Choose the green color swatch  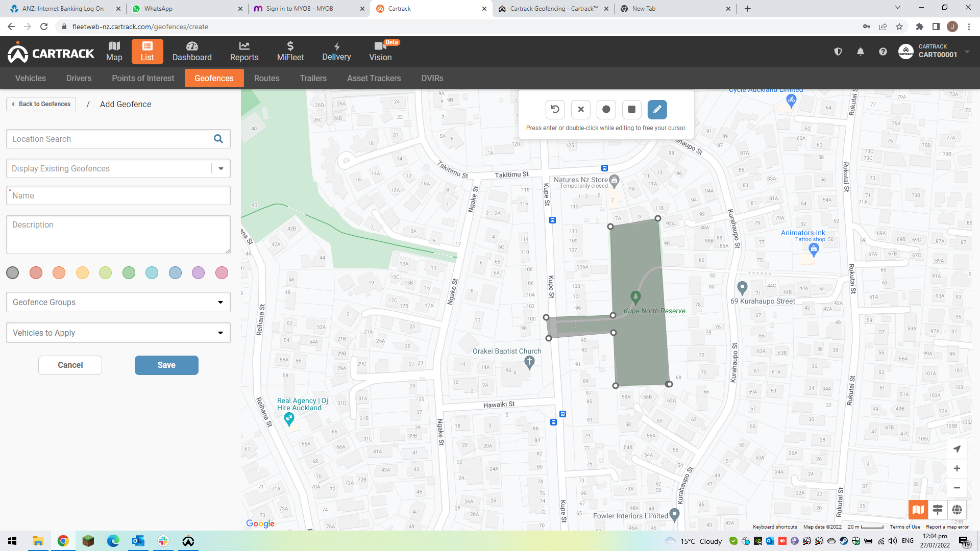(129, 273)
